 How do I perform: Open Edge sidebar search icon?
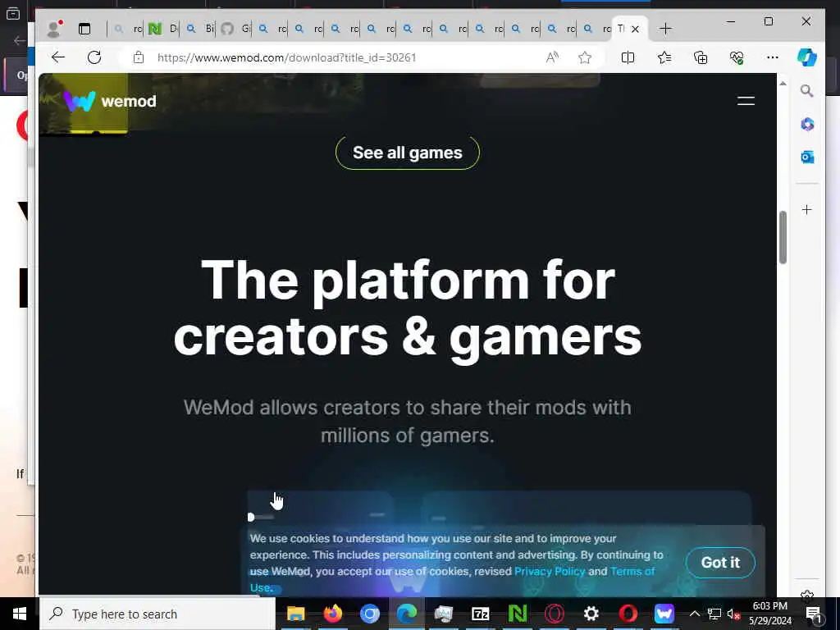[807, 91]
